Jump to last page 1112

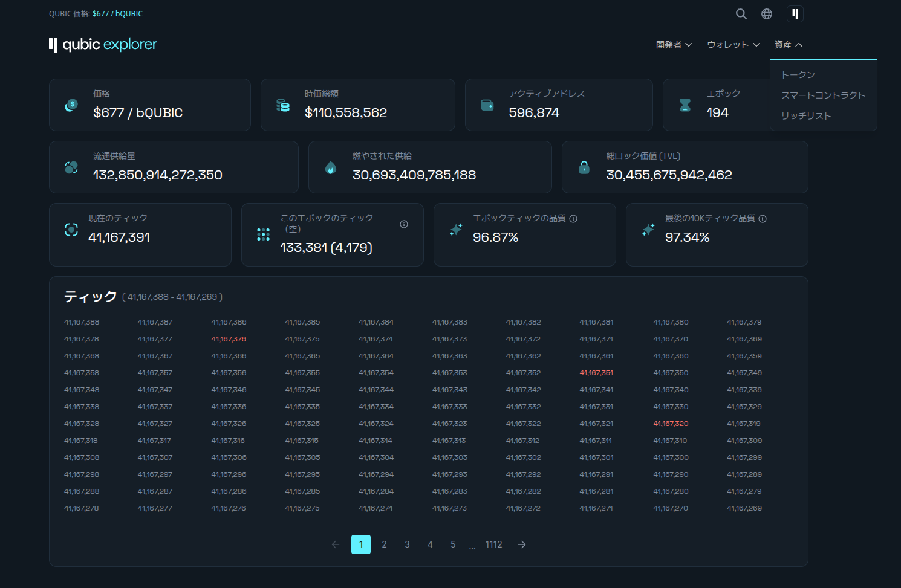tap(493, 544)
